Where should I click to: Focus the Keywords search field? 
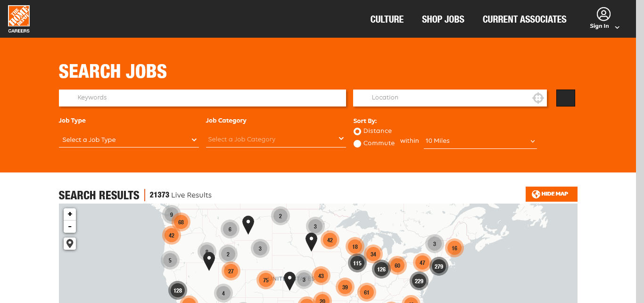pos(202,98)
